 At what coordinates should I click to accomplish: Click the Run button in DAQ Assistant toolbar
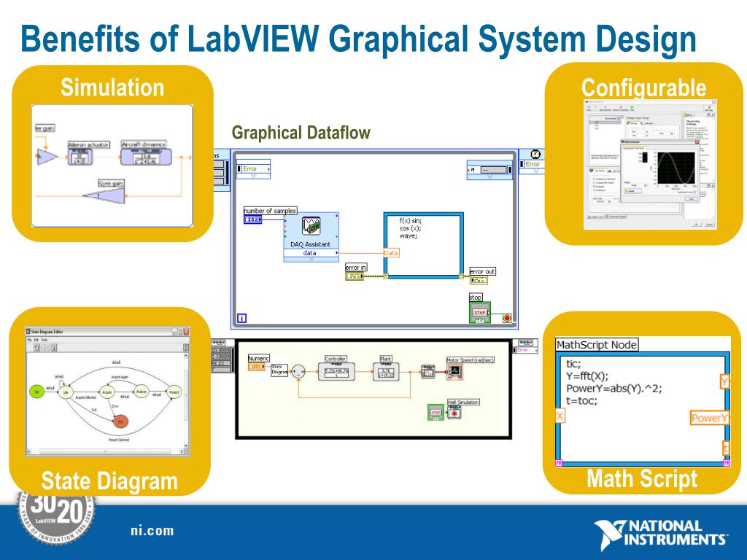(x=632, y=109)
